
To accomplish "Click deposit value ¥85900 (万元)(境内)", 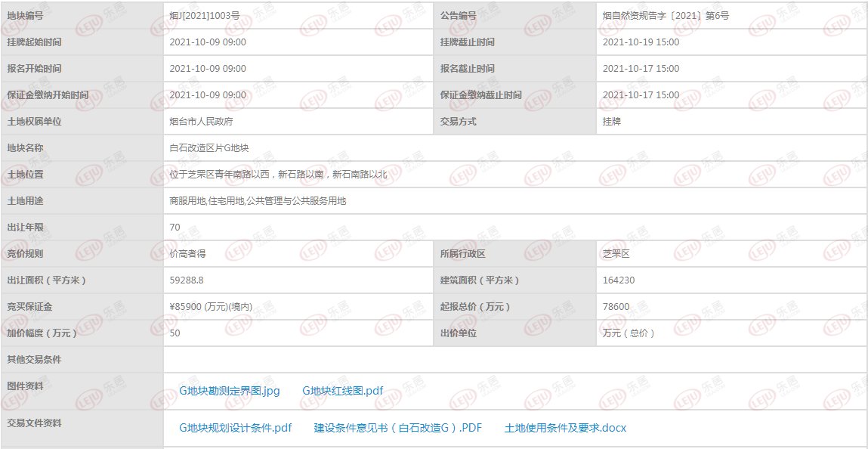I will pos(210,307).
